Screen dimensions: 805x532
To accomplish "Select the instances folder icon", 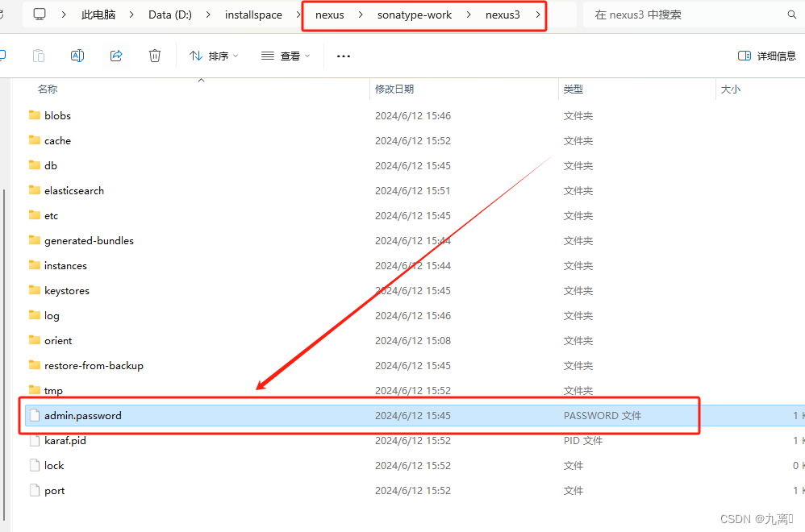I will pyautogui.click(x=35, y=265).
